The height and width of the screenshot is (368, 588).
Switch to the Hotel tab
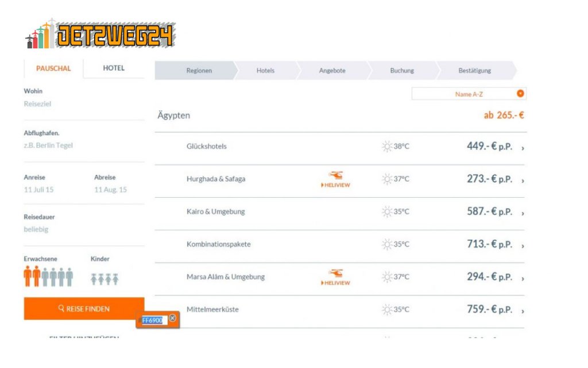click(x=114, y=68)
